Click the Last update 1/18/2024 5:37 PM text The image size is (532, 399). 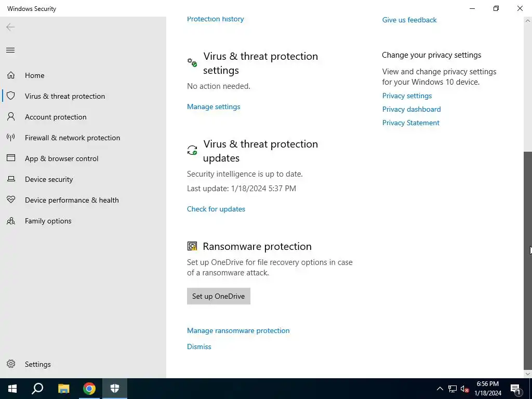pyautogui.click(x=241, y=188)
